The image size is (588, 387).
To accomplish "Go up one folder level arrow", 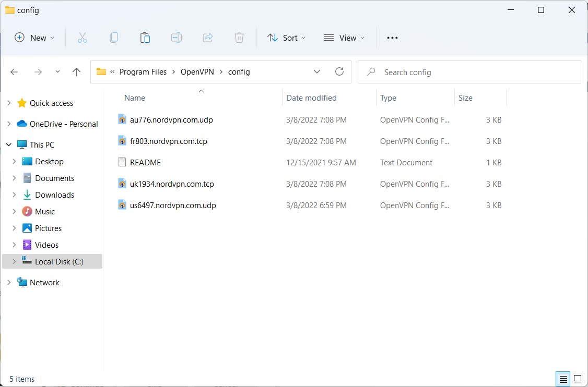I will pos(77,72).
